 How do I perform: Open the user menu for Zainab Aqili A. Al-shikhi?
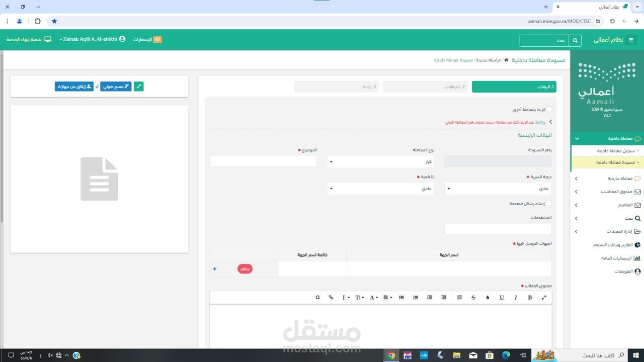pyautogui.click(x=93, y=39)
